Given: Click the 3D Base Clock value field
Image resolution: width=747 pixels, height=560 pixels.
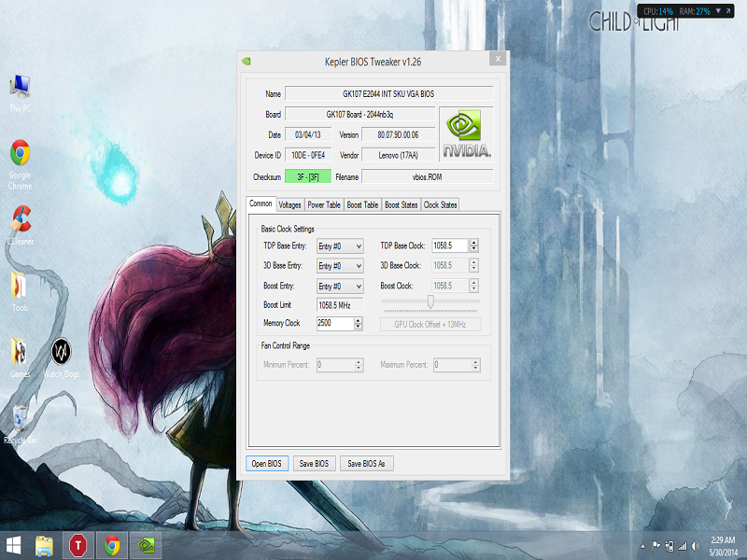Looking at the screenshot, I should pyautogui.click(x=450, y=265).
